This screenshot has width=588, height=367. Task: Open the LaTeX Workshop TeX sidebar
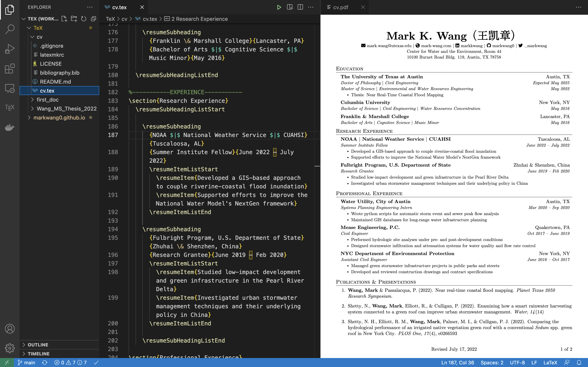click(9, 107)
